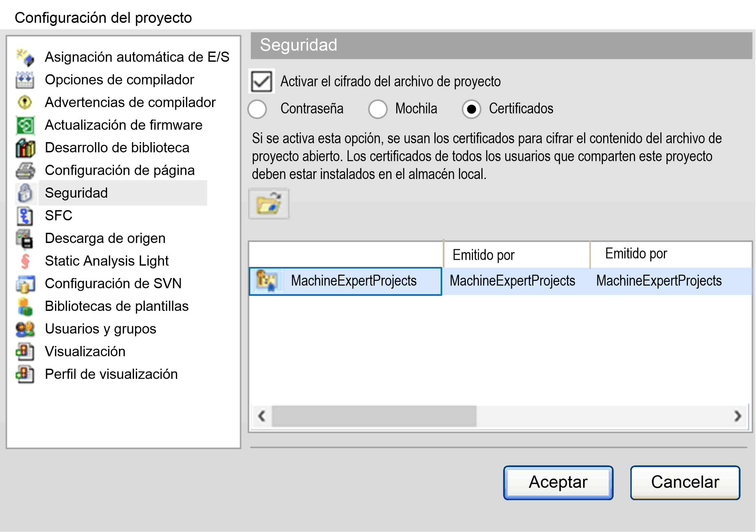This screenshot has height=532, width=756.
Task: Click the Actualización de firmware icon
Action: click(x=25, y=125)
